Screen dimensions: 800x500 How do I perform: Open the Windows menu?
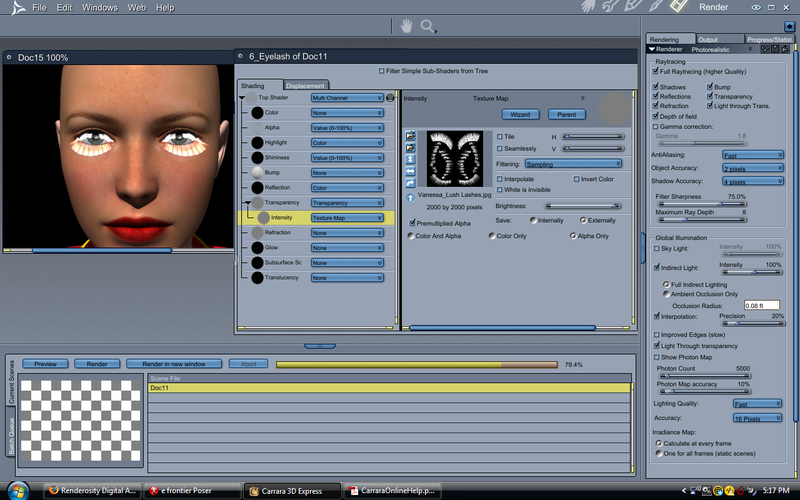click(x=99, y=8)
